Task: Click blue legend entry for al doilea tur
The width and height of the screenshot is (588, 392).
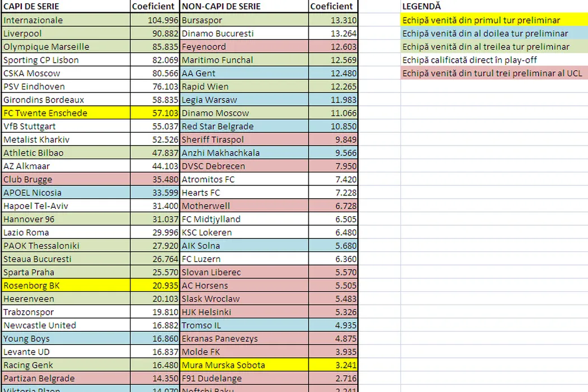Action: 494,34
